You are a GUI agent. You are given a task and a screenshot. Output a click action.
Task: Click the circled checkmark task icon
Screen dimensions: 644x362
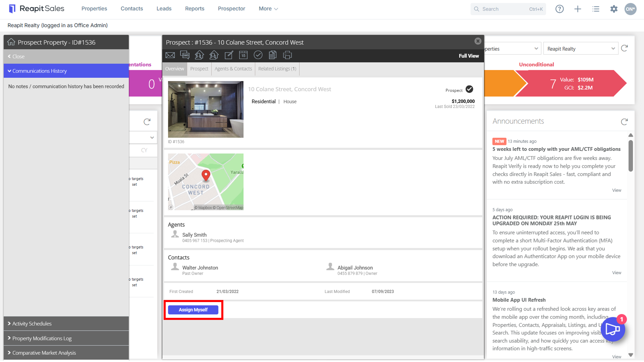click(258, 55)
